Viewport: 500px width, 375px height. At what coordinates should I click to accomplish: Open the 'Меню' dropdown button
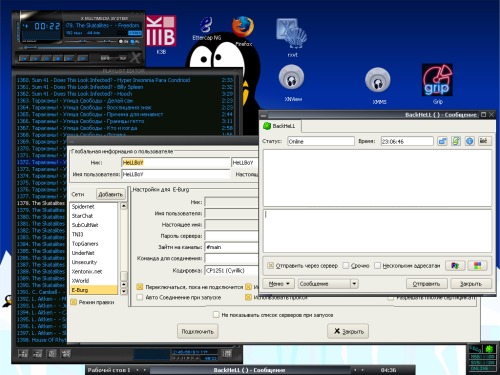point(279,284)
